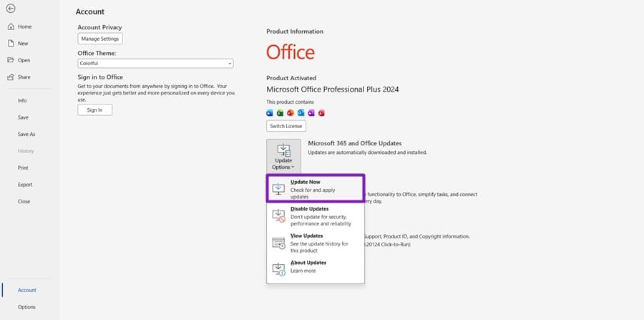Open the Export page in sidebar
The height and width of the screenshot is (320, 644).
tap(25, 185)
